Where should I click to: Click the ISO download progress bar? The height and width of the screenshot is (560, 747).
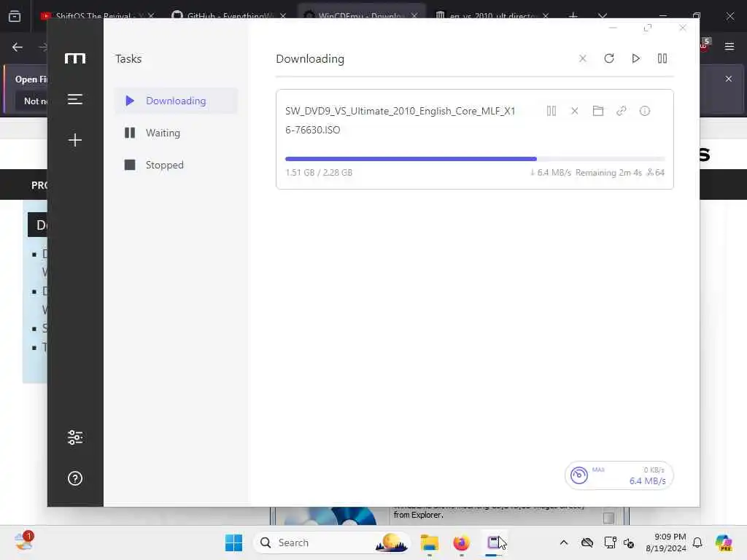(x=474, y=158)
